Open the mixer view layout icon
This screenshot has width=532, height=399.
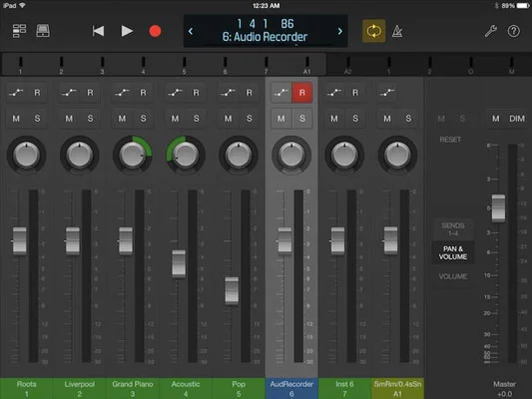pyautogui.click(x=19, y=31)
